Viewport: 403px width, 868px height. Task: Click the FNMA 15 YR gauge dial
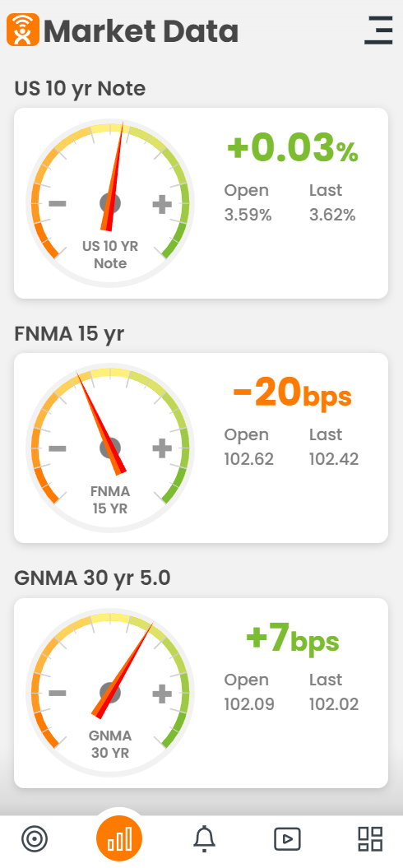click(110, 448)
